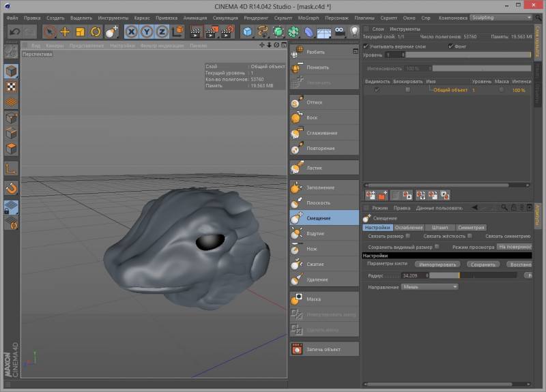The height and width of the screenshot is (392, 546).
Task: Open the Режим просмотра dropdown
Action: click(x=515, y=247)
